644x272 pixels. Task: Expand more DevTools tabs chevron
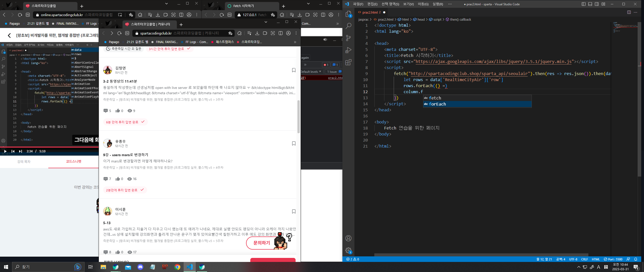(x=305, y=65)
